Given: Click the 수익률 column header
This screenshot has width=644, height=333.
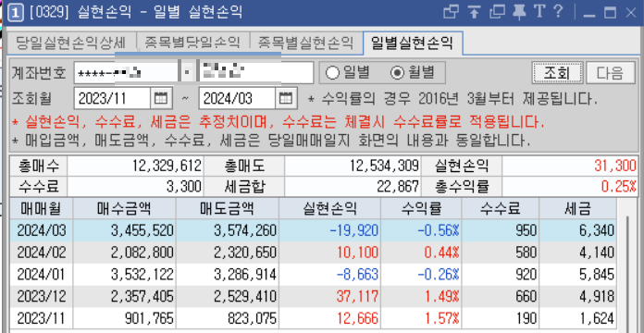Looking at the screenshot, I should pyautogui.click(x=421, y=209).
